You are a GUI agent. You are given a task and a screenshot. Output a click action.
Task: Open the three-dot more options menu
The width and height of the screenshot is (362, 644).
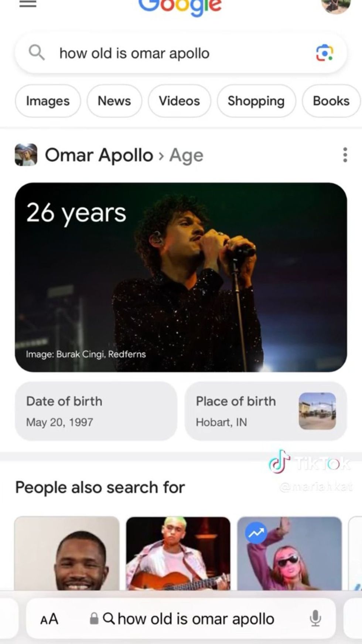(345, 155)
